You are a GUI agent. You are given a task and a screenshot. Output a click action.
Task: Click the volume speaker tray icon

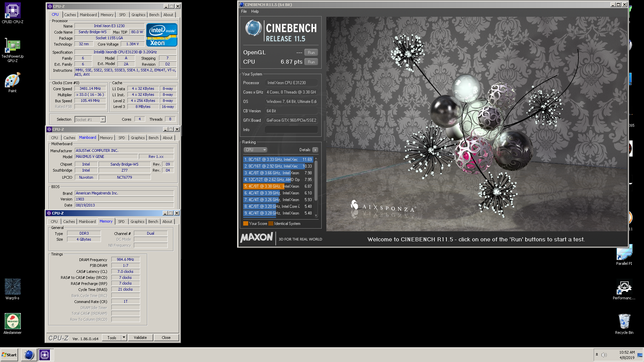pyautogui.click(x=604, y=355)
